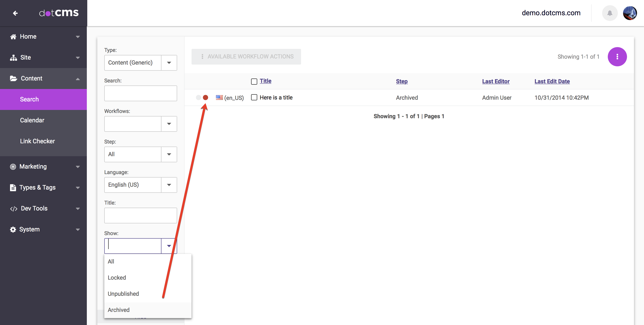Click the System gear icon
This screenshot has width=644, height=325.
tap(13, 229)
